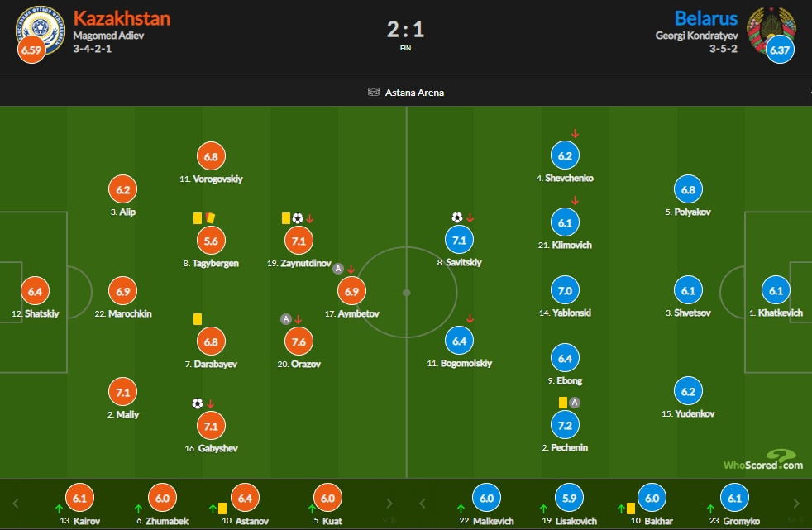Click the goal ball icon above Savitskiy

(457, 217)
